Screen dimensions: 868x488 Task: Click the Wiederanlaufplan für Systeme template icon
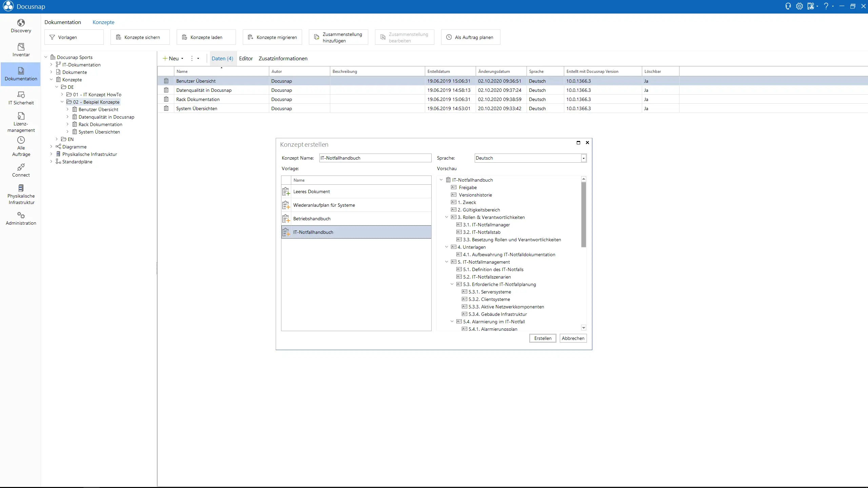coord(286,205)
